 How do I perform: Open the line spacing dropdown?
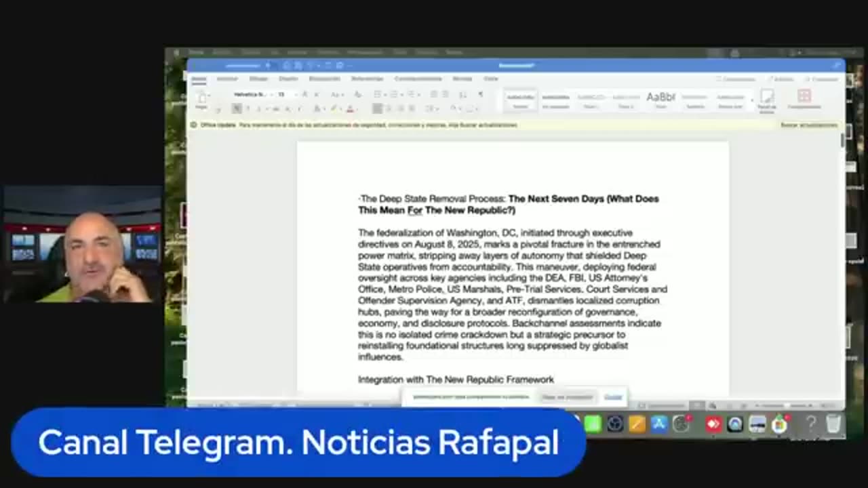[x=432, y=108]
